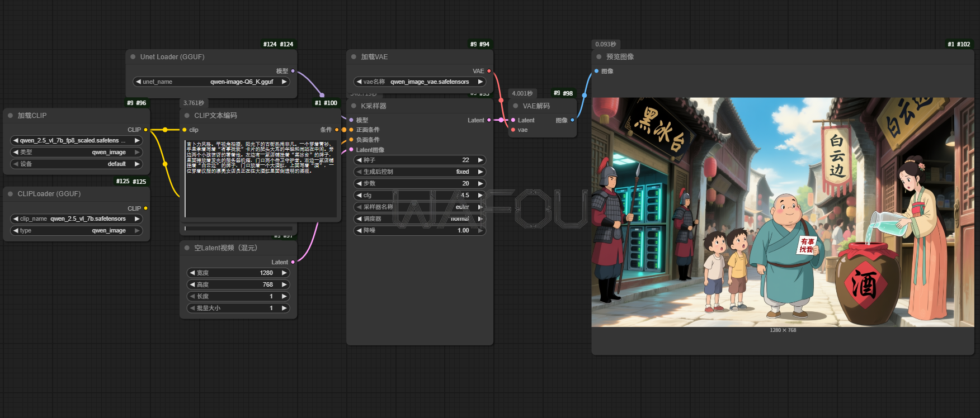Decrease 步数 with its left arrow
Screen dimensions: 980x418
click(359, 183)
